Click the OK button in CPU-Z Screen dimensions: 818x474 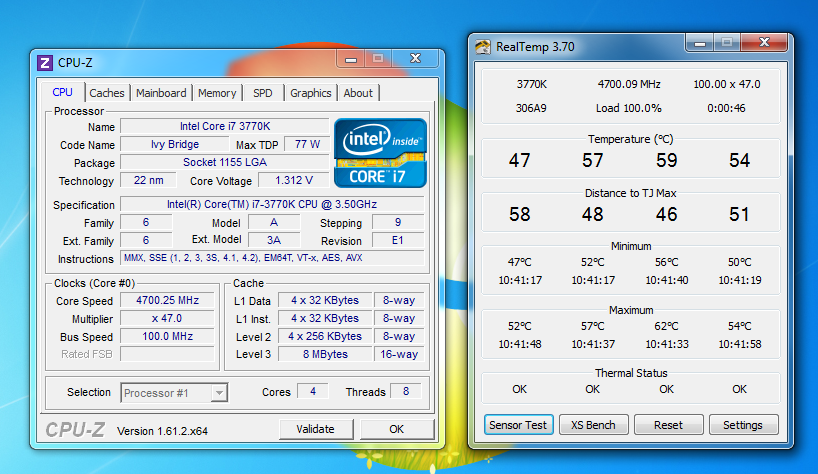pyautogui.click(x=396, y=429)
